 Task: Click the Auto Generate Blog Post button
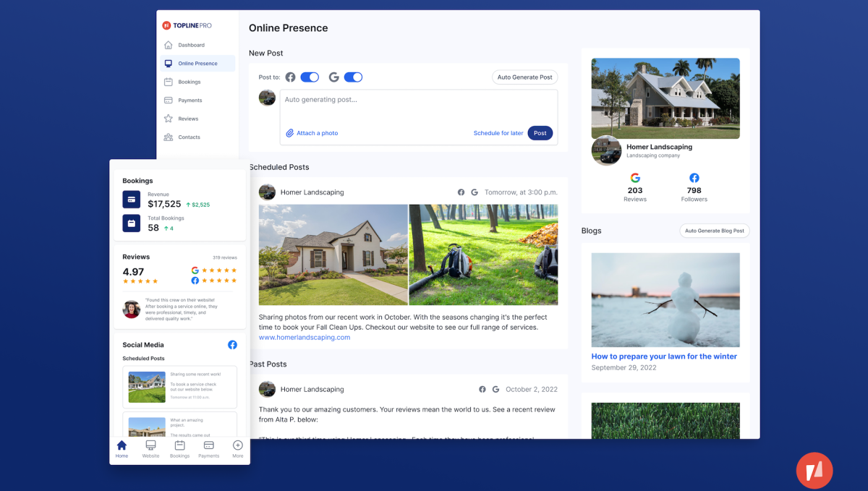click(714, 231)
